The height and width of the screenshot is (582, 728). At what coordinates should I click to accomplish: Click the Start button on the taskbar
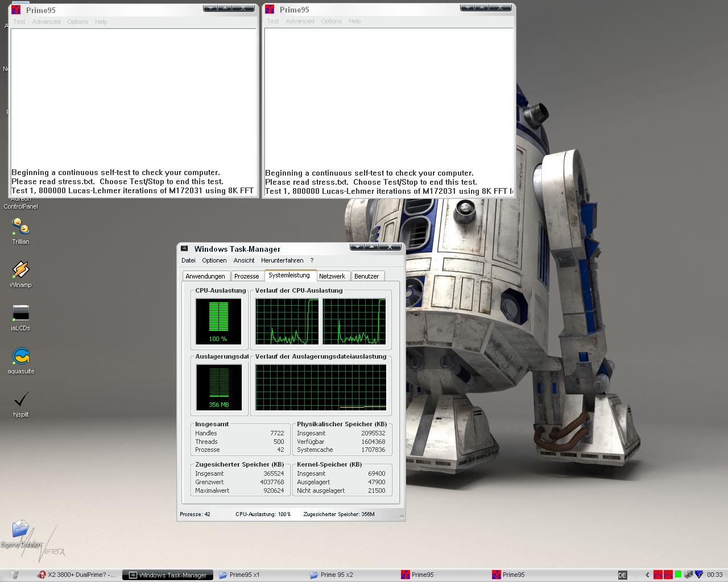pos(14,575)
